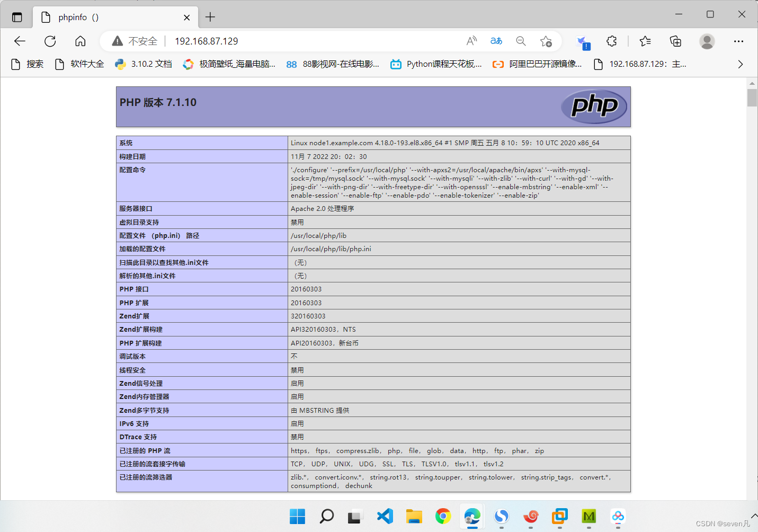This screenshot has height=532, width=758.
Task: Open the Extensions puzzle icon
Action: point(612,41)
